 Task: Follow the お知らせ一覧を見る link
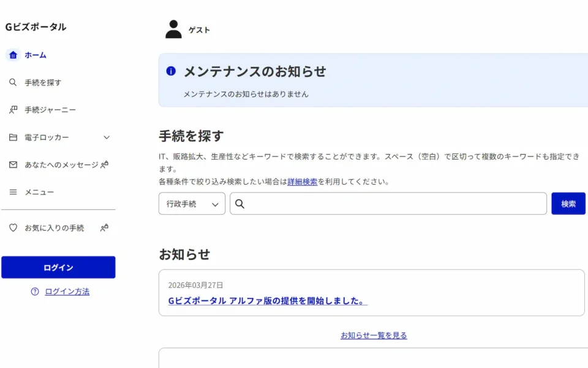coord(374,335)
